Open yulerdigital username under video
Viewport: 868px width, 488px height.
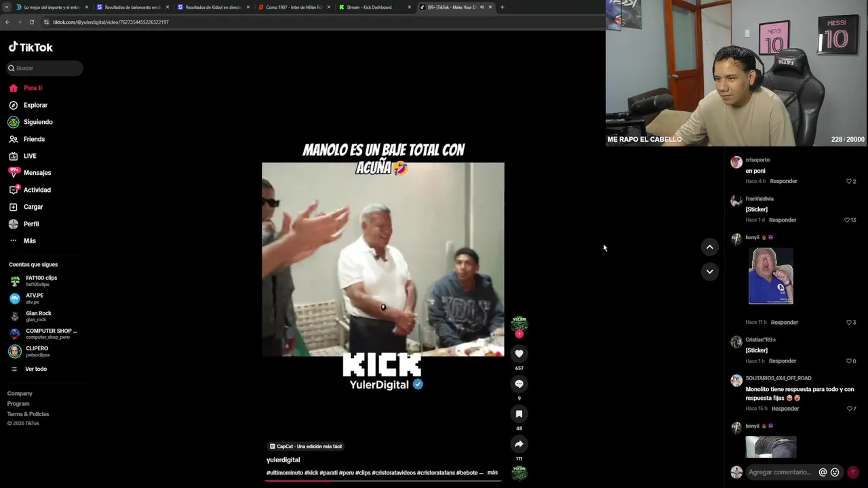pyautogui.click(x=283, y=460)
